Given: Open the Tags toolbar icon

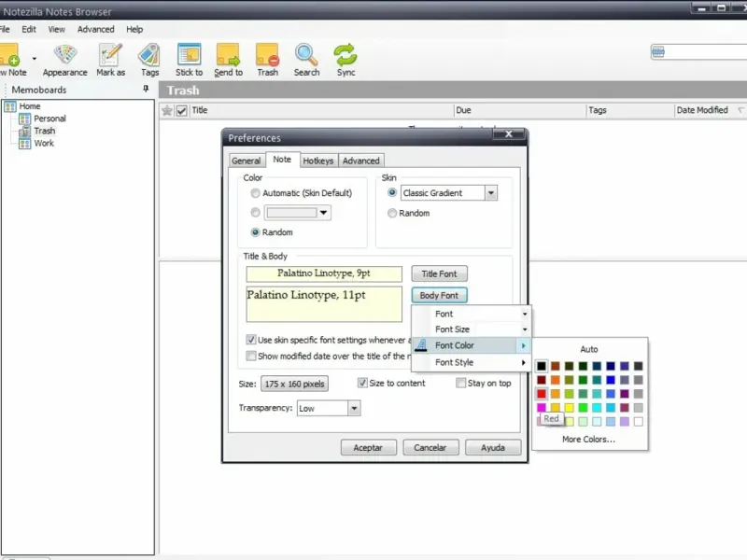Looking at the screenshot, I should click(x=149, y=54).
